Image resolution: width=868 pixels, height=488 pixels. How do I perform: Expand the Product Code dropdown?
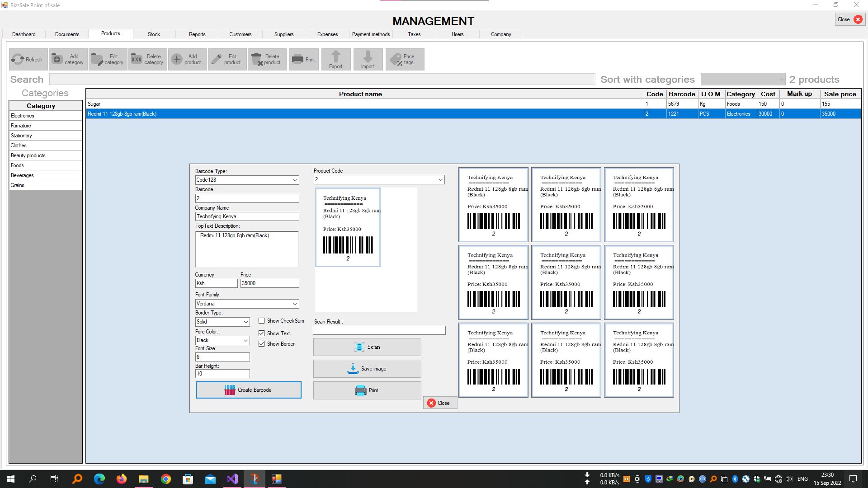[x=440, y=179]
